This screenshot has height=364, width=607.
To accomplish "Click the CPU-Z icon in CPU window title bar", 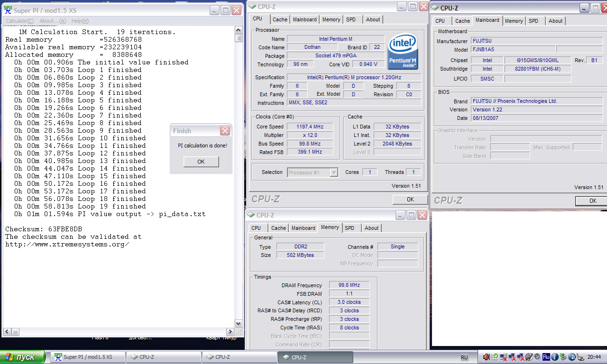I will point(252,6).
